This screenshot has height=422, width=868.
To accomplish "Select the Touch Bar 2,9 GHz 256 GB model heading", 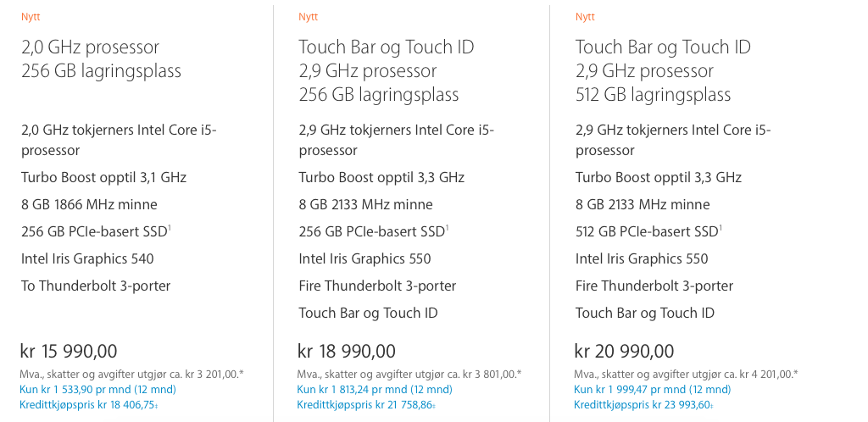I will (387, 70).
